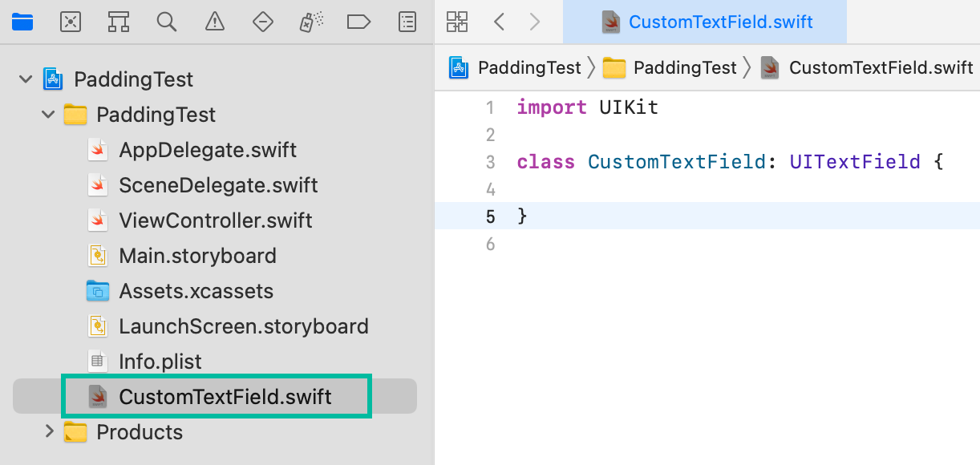Viewport: 980px width, 465px height.
Task: Collapse the PaddingTest folder group
Action: pyautogui.click(x=48, y=115)
